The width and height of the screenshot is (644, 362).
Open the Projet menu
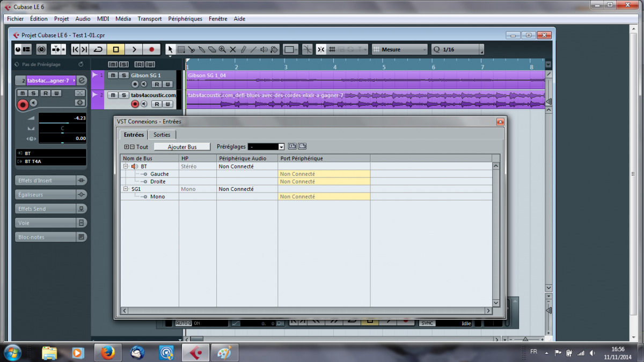pyautogui.click(x=62, y=19)
